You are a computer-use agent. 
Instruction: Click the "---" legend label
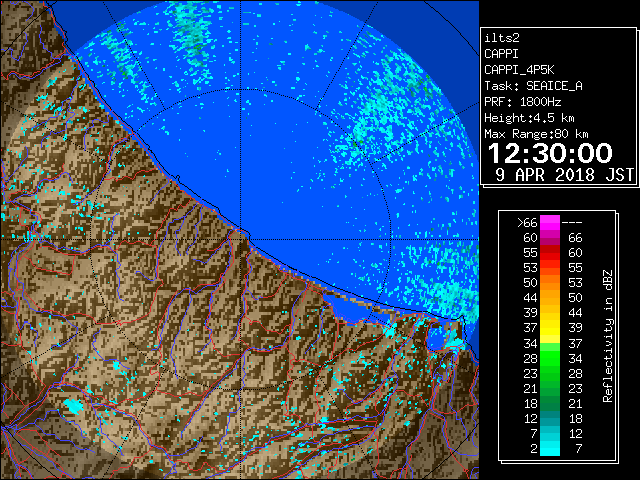pyautogui.click(x=572, y=223)
